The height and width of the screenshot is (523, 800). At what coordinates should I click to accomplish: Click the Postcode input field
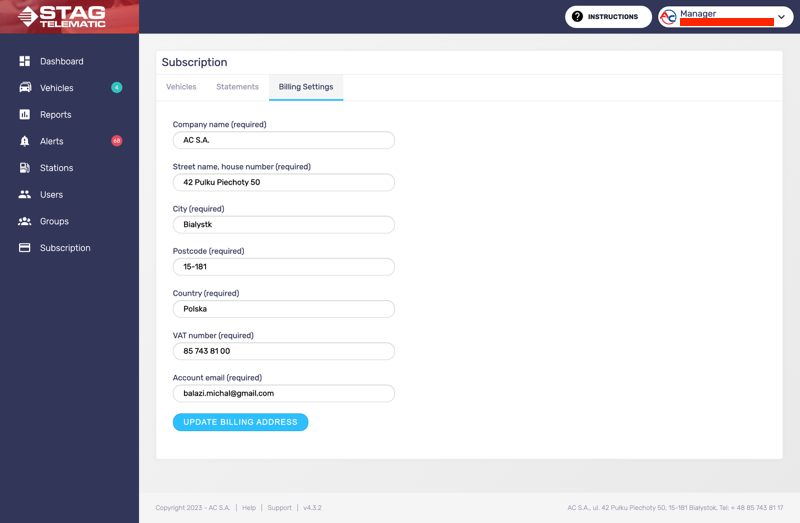point(284,266)
